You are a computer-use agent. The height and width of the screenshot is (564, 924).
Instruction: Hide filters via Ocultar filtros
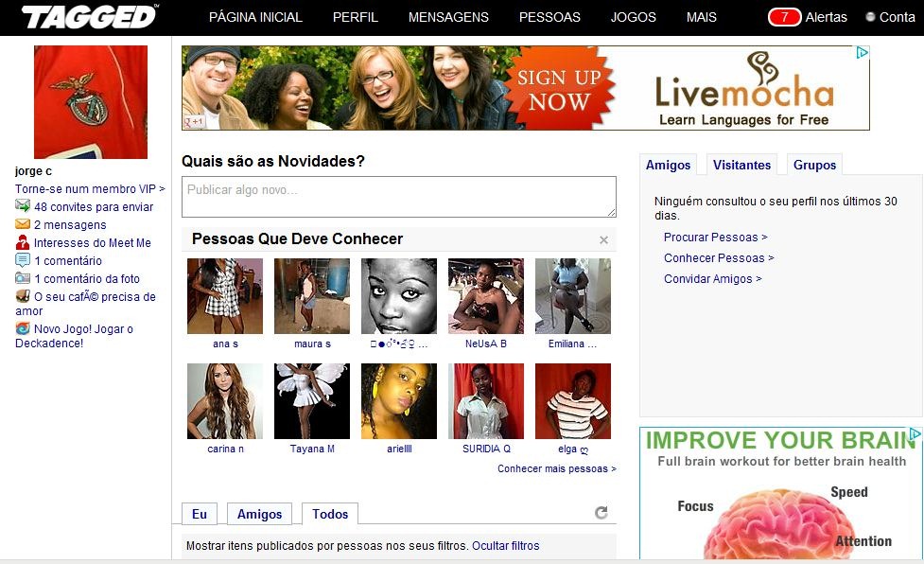click(x=506, y=546)
